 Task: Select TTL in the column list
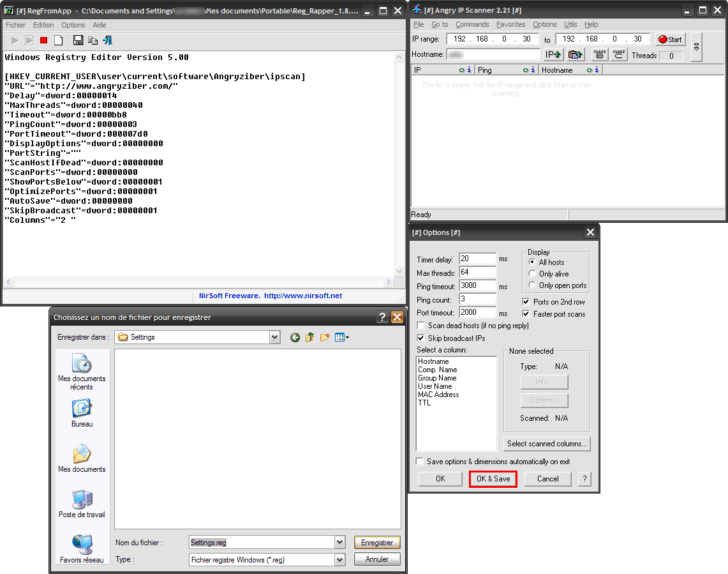424,403
